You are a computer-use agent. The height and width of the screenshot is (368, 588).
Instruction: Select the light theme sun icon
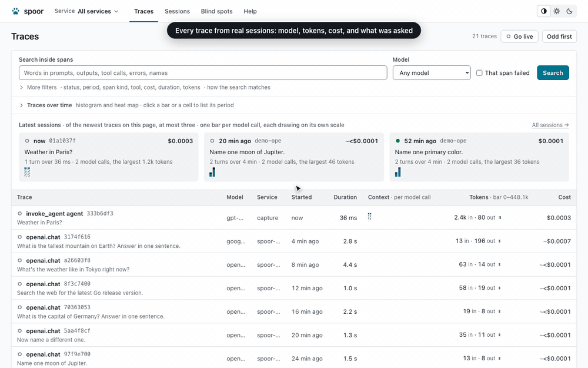[x=557, y=11]
